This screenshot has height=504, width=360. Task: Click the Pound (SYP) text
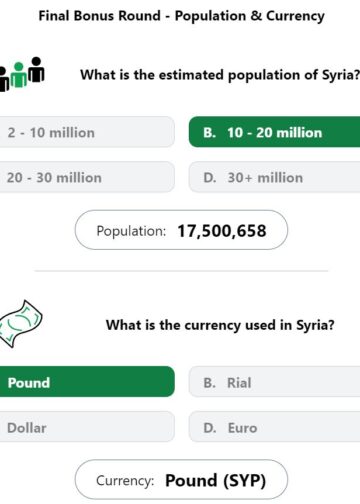coord(216,480)
